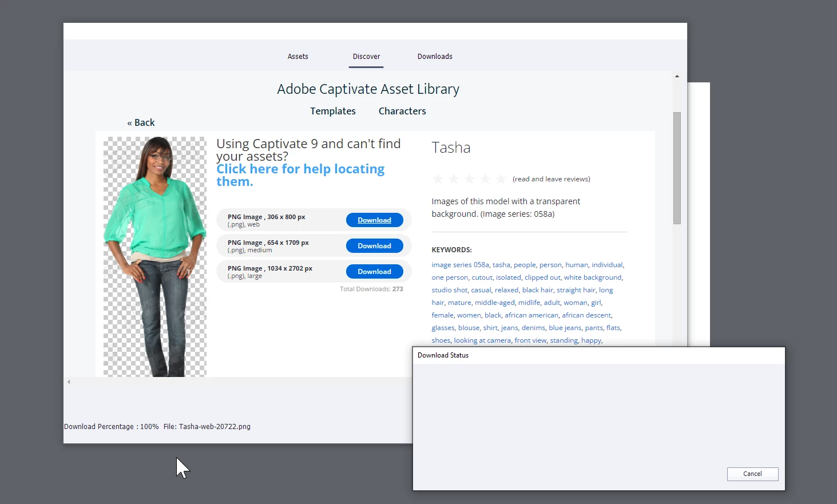
Task: Open keyword 'image series 058a'
Action: click(x=460, y=265)
